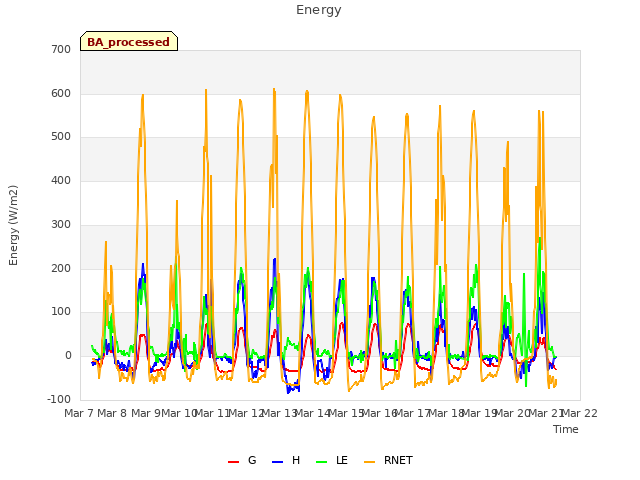Toggle the LE series legend entry
The image size is (640, 480).
(x=332, y=460)
